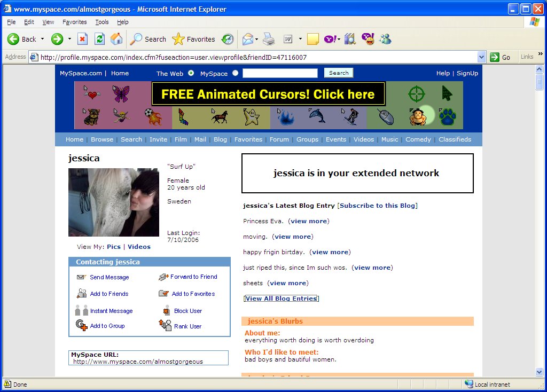Click Subscribe to this Blog link

(378, 206)
